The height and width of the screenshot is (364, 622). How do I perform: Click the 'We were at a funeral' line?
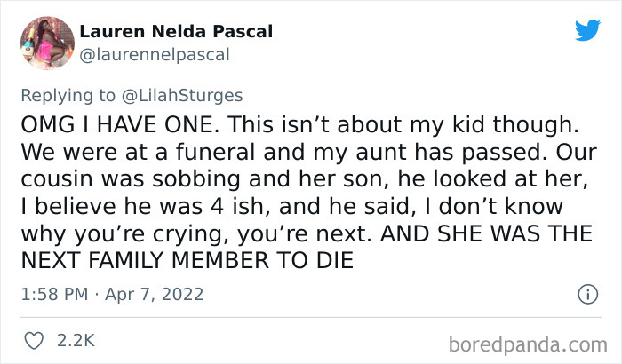116,151
